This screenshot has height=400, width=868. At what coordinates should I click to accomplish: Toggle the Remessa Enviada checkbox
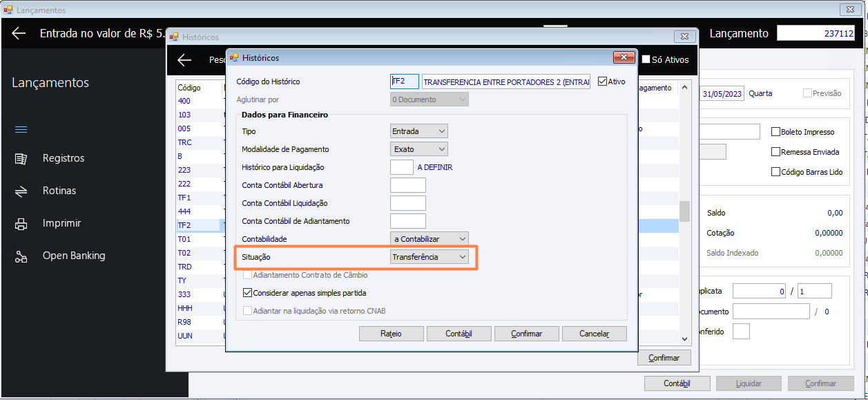coord(775,152)
